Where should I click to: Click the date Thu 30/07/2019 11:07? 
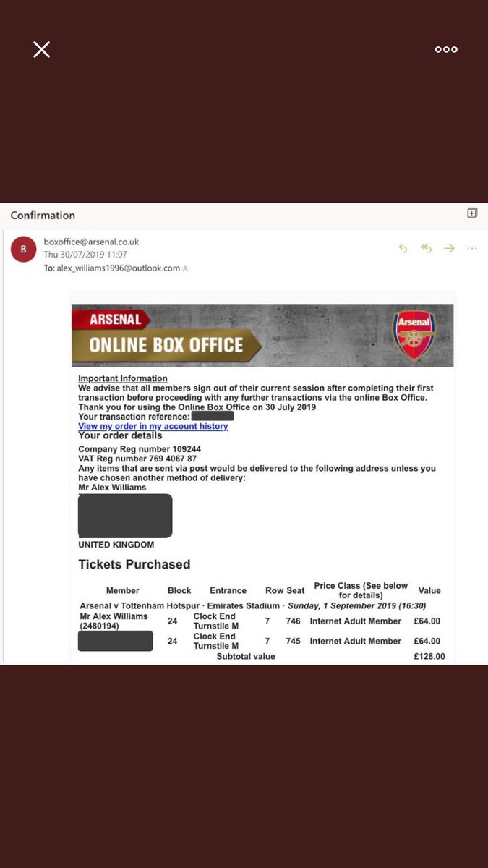tap(85, 255)
